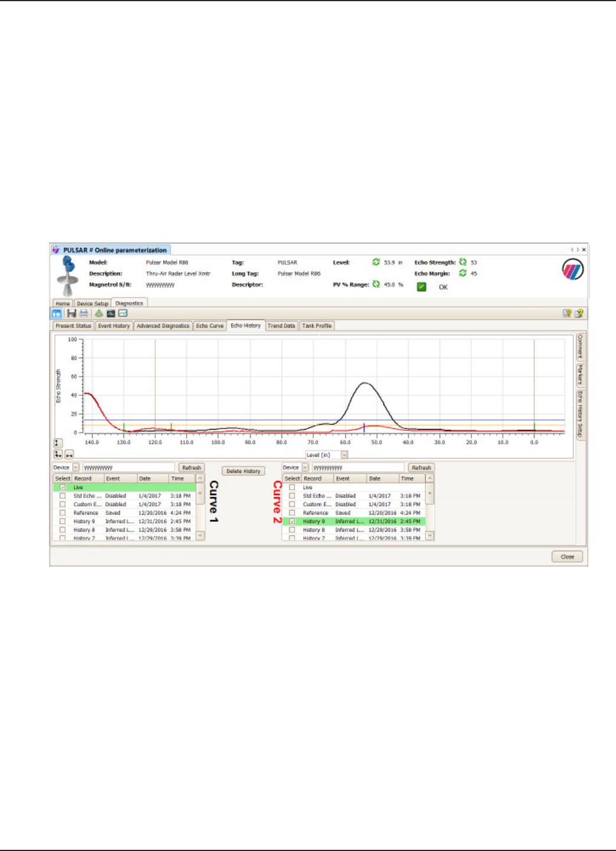
Task: Click the help lightbulb icon
Action: (567, 313)
